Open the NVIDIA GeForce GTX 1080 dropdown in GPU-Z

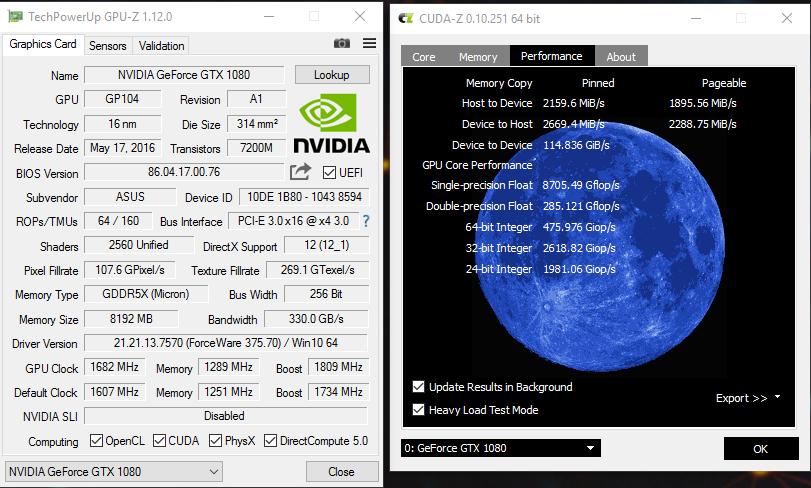click(114, 471)
